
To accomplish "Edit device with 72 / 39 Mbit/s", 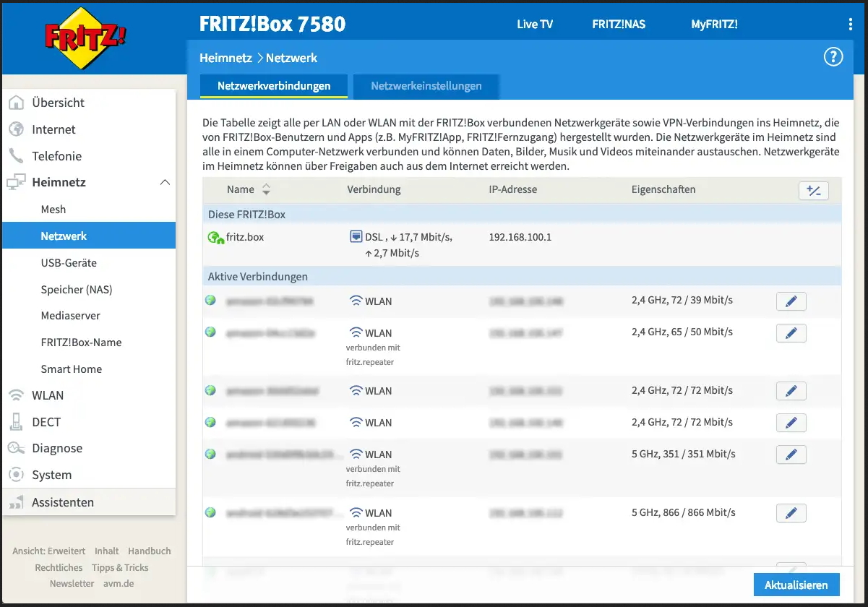I will (x=791, y=301).
